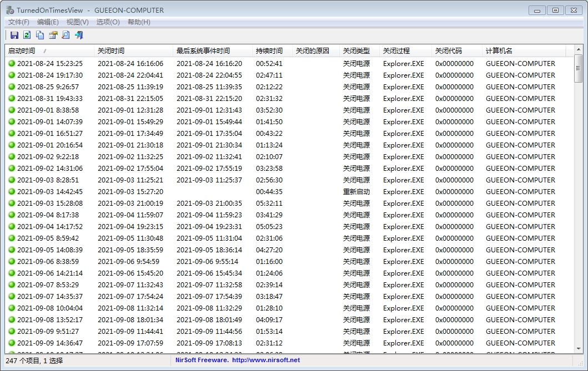Click the Find magnifier toolbar icon
This screenshot has height=371, width=588.
[x=66, y=35]
